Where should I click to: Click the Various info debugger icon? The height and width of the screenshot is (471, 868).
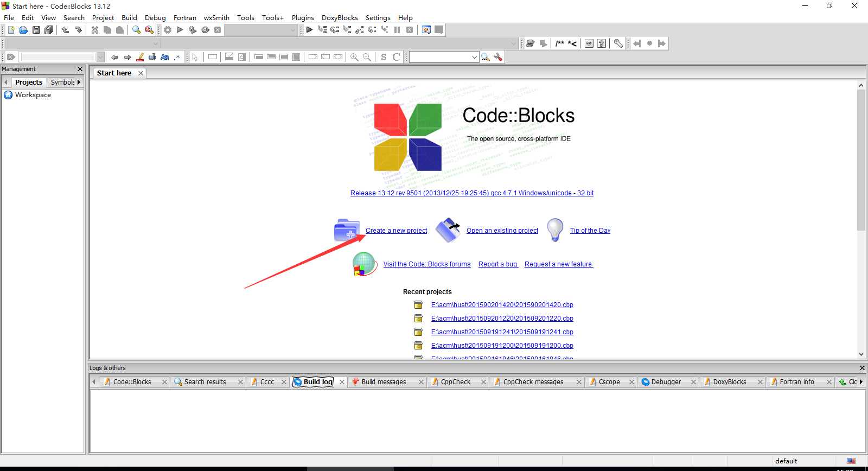[x=439, y=30]
